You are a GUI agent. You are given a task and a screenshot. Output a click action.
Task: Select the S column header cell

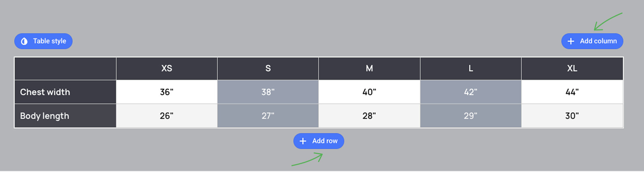click(x=268, y=69)
